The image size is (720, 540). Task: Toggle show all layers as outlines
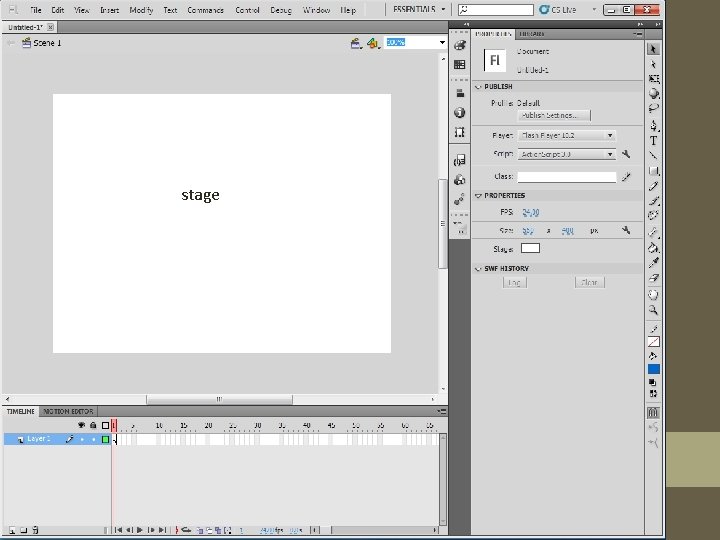[105, 425]
